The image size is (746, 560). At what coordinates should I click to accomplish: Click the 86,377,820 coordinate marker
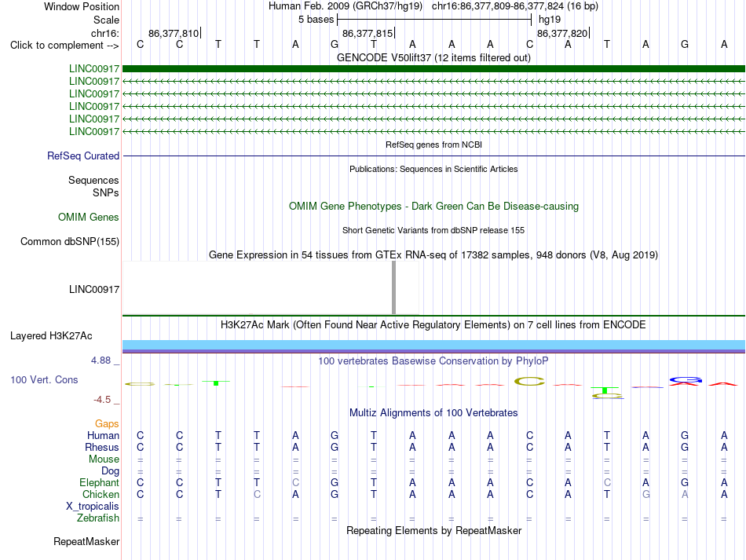click(x=562, y=33)
